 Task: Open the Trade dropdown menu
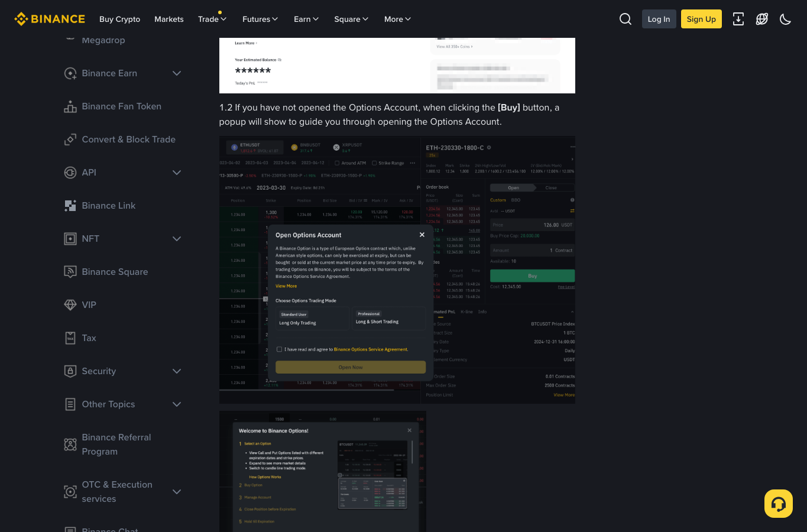pos(212,19)
